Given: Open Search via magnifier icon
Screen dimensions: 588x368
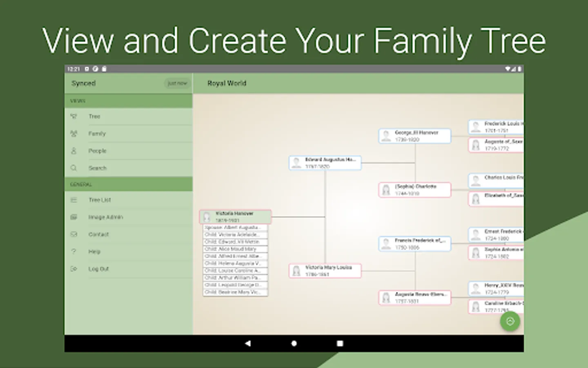Looking at the screenshot, I should pyautogui.click(x=74, y=168).
